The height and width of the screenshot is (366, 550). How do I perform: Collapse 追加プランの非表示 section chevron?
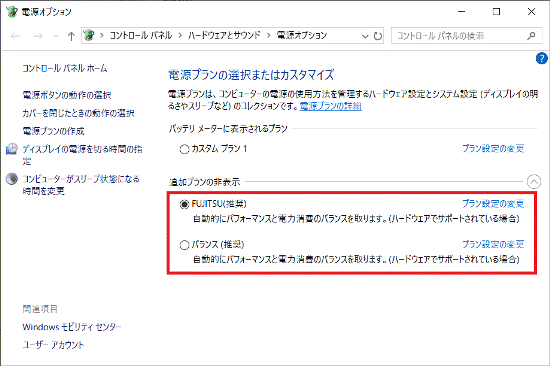(534, 182)
